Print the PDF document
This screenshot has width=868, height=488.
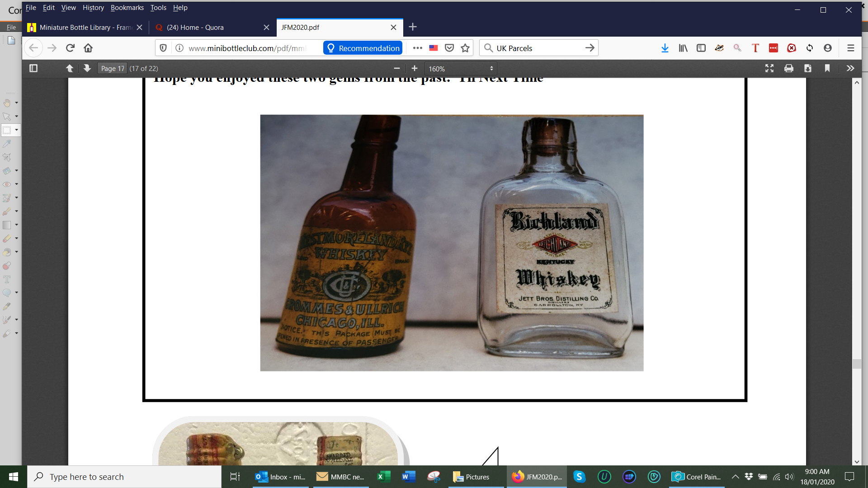click(x=789, y=68)
